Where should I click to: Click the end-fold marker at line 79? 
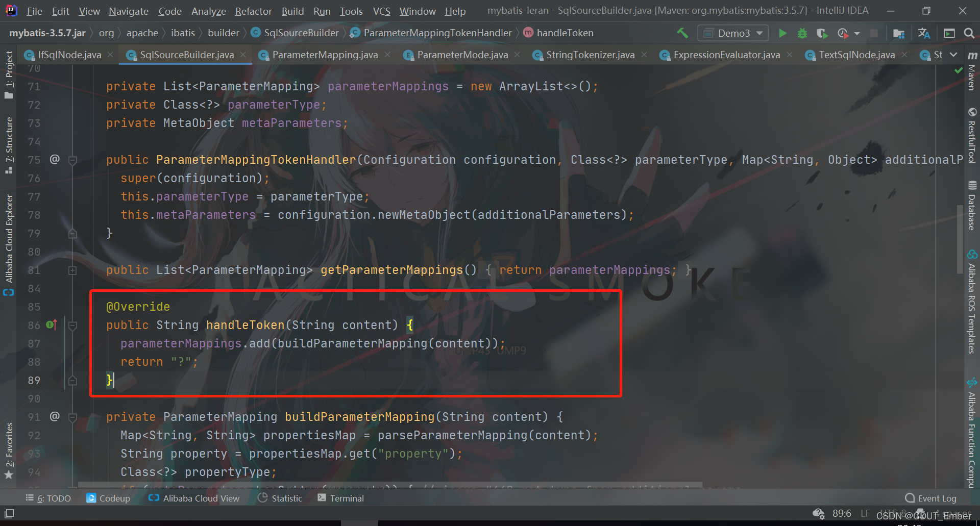(72, 234)
